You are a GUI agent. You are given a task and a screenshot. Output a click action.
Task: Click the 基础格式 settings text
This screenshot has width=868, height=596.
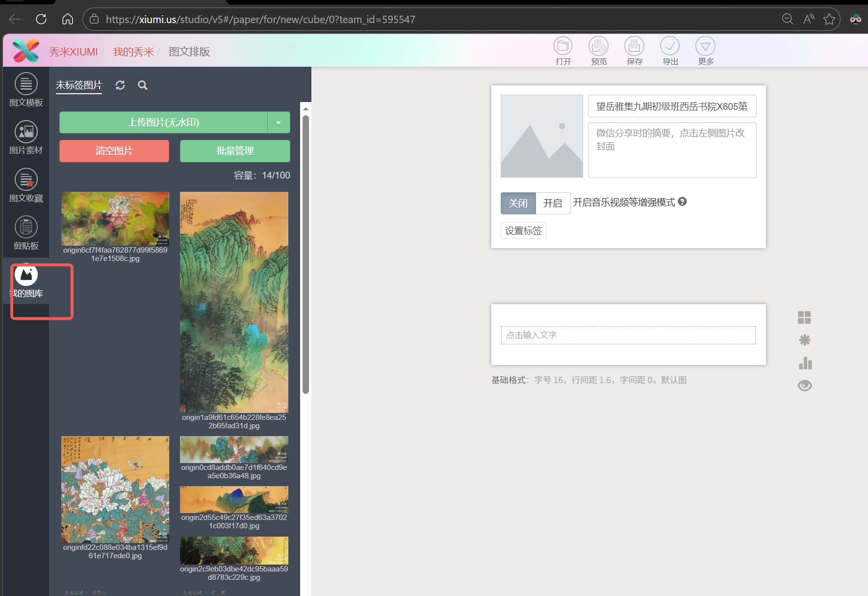(x=589, y=380)
